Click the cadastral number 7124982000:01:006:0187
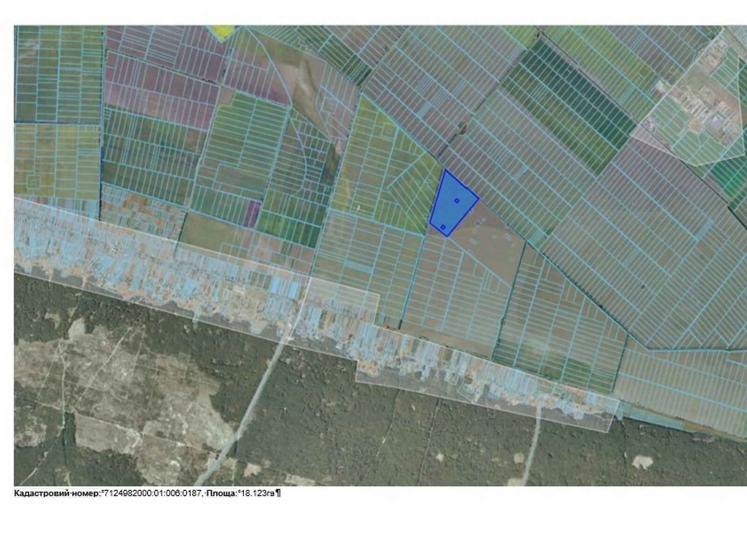The image size is (747, 560). [152, 493]
